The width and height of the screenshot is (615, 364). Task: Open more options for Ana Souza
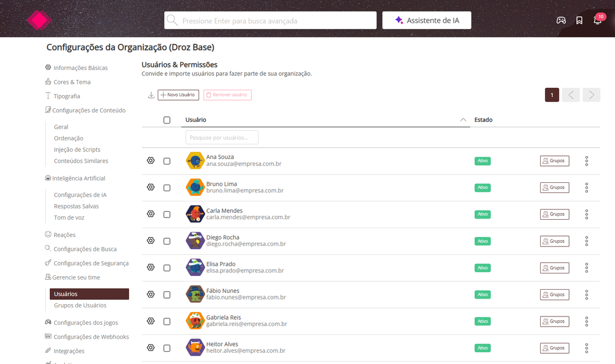(586, 161)
